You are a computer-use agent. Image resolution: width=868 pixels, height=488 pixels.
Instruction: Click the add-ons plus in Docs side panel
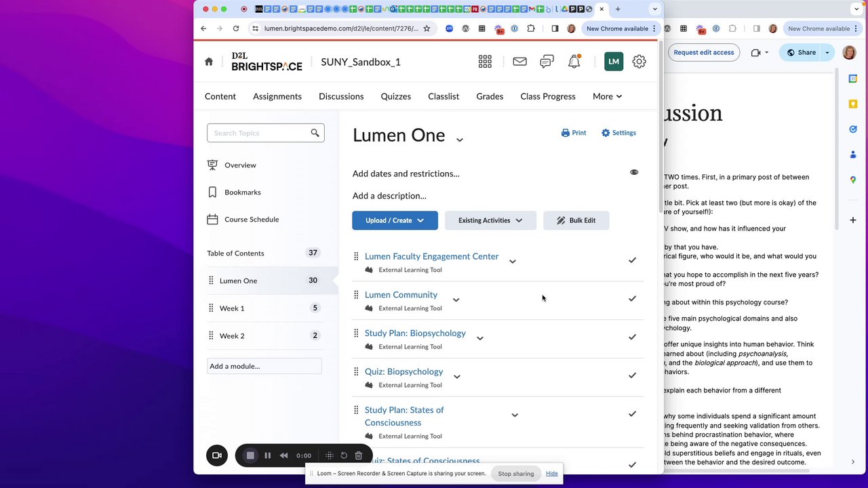tap(853, 220)
